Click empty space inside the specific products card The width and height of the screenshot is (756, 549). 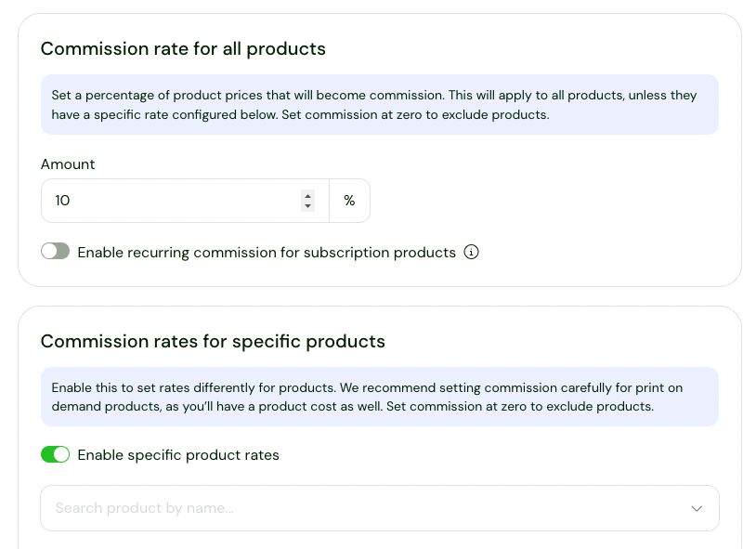[x=557, y=455]
